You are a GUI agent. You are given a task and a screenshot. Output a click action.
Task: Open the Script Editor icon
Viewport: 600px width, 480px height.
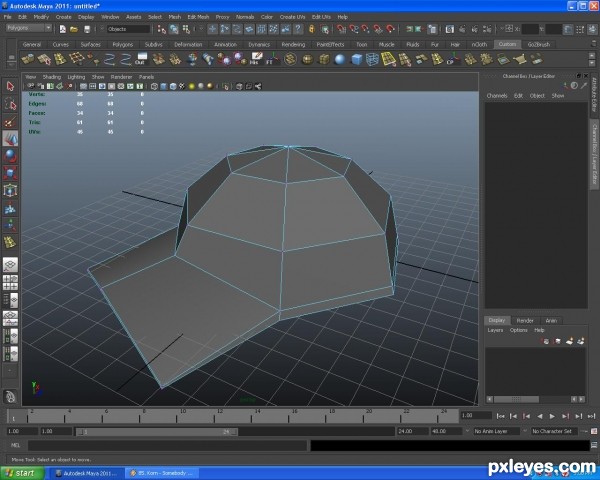tap(594, 445)
